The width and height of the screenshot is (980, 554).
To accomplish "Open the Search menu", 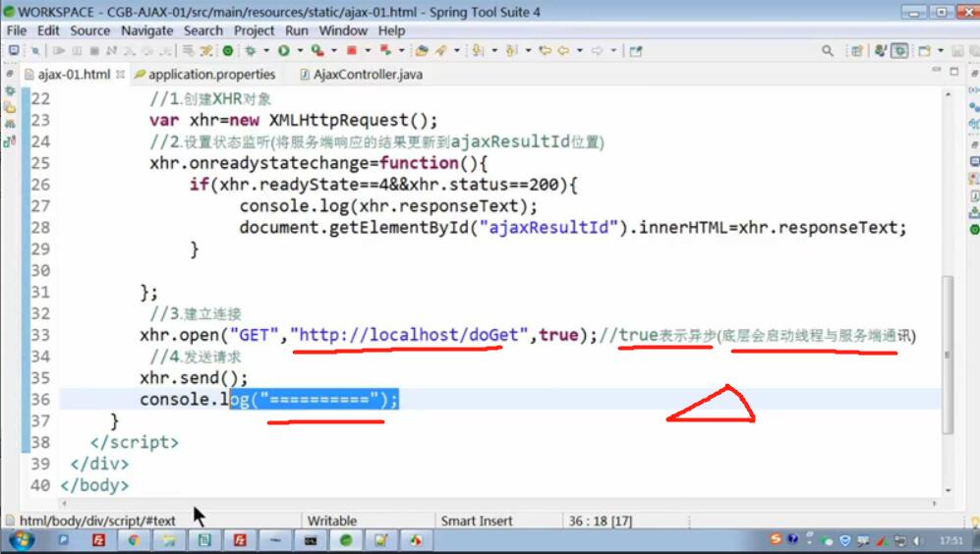I will [203, 30].
